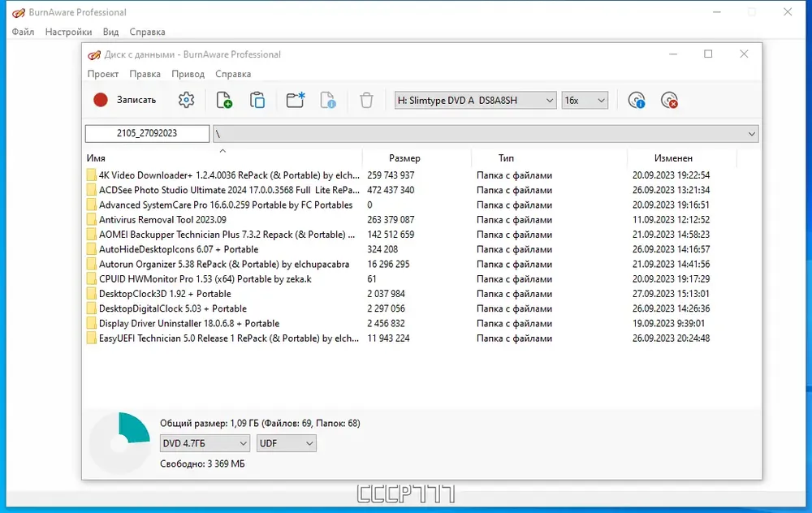Show disc information icon

coord(637,100)
